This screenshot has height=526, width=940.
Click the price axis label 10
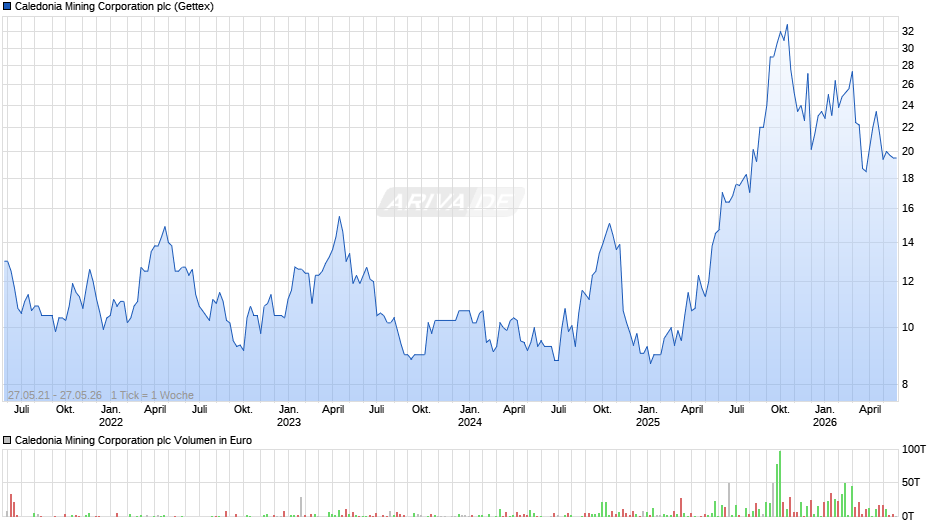(908, 327)
